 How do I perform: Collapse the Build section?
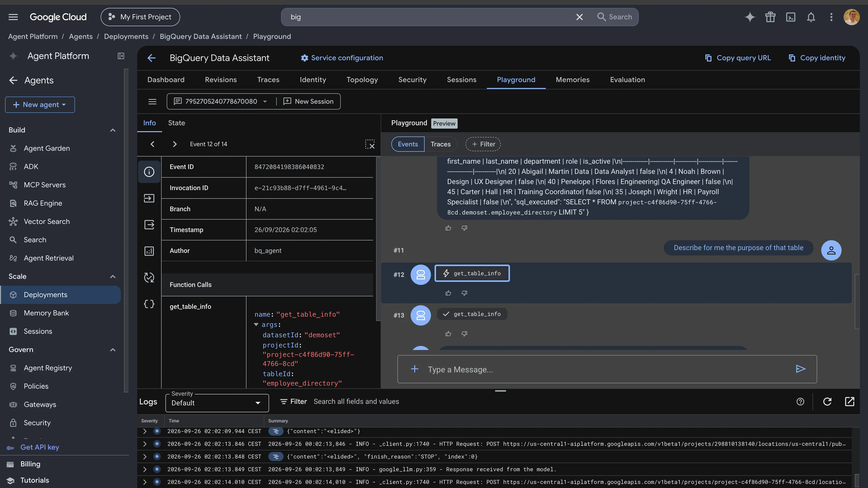click(113, 130)
